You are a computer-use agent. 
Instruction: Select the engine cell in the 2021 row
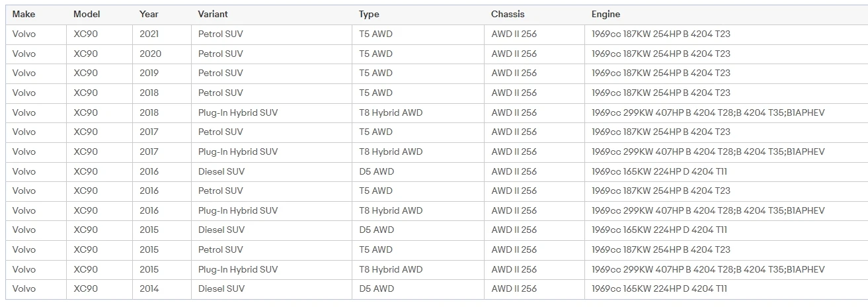tap(660, 34)
